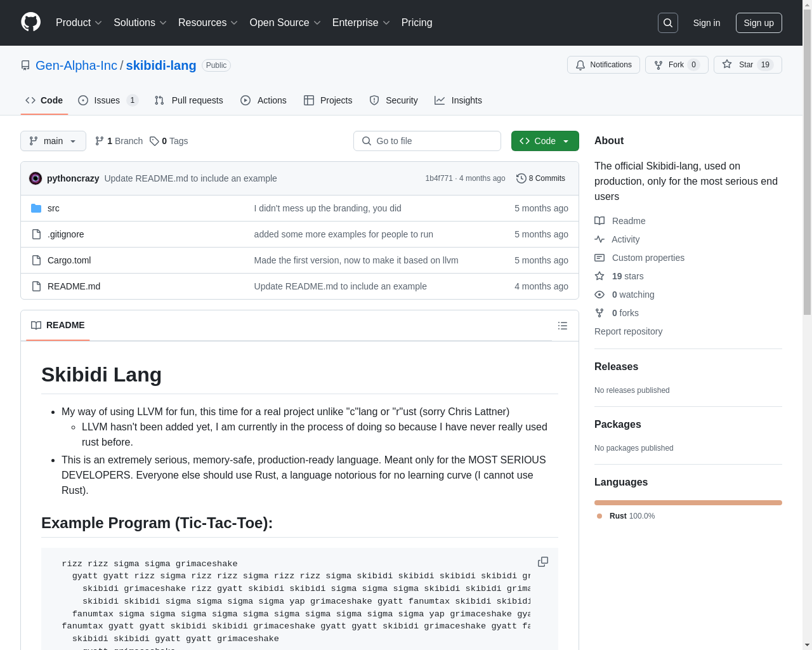Expand the Product navigation menu
This screenshot has width=812, height=650.
tap(79, 23)
